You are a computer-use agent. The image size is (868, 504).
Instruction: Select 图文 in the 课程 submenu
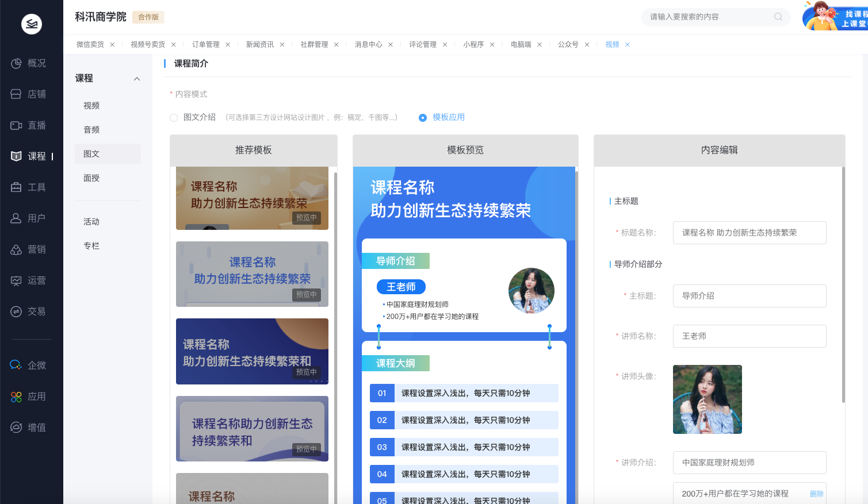coord(108,154)
